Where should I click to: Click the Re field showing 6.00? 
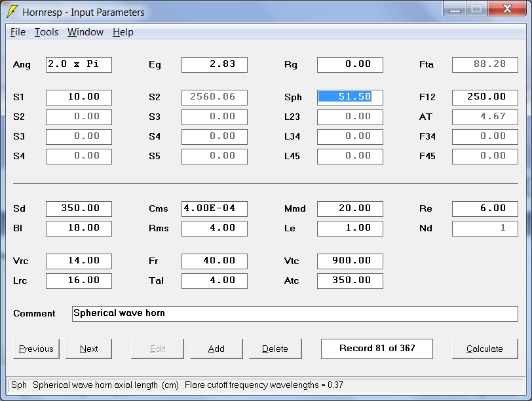pos(485,209)
